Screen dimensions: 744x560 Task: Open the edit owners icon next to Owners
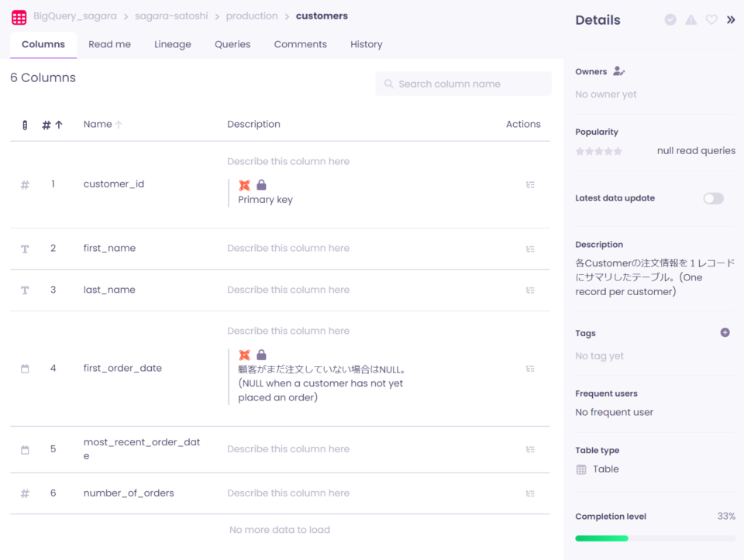pyautogui.click(x=618, y=70)
